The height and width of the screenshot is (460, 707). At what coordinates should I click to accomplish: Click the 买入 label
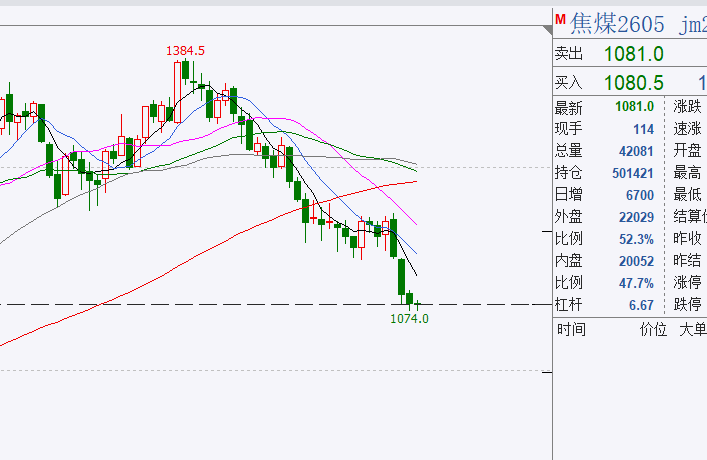click(569, 83)
